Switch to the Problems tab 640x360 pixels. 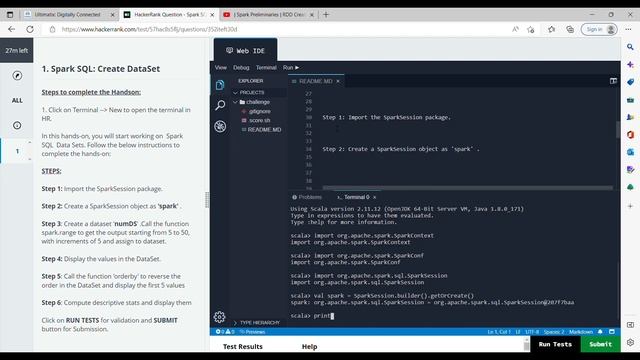click(x=307, y=197)
